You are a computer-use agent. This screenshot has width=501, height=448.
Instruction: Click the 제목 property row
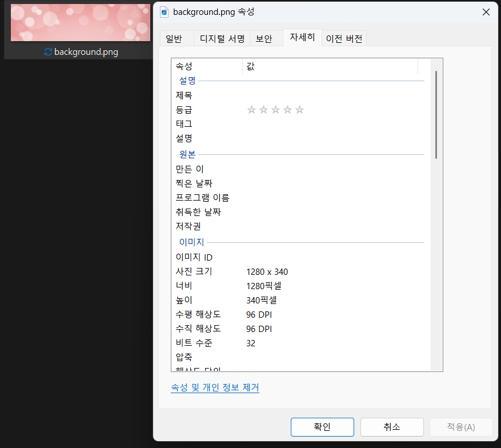pos(300,95)
